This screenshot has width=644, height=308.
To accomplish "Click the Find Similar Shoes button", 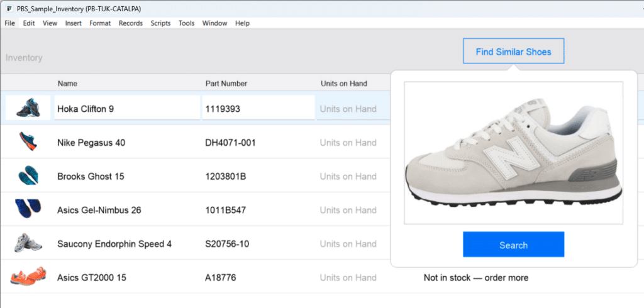I will tap(513, 52).
